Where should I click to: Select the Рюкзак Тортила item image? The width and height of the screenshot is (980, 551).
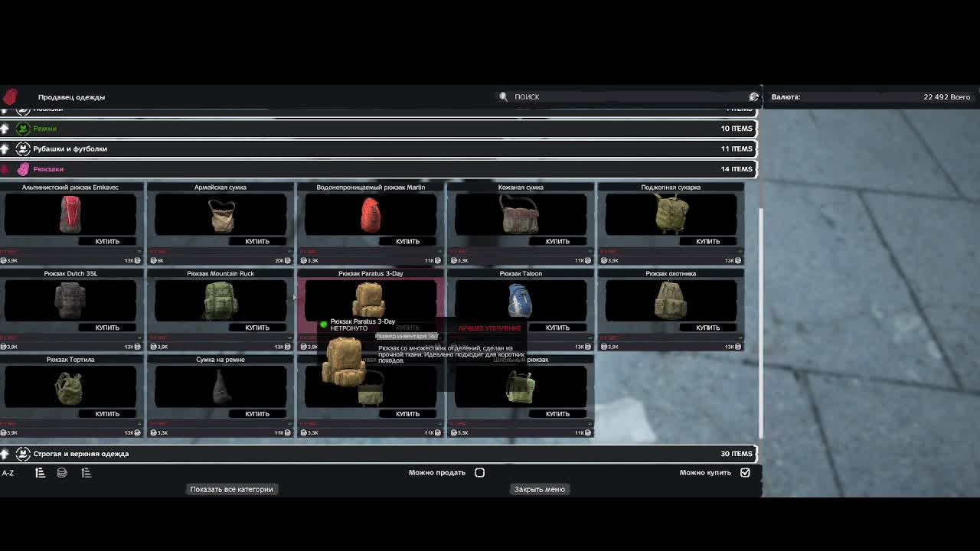[70, 386]
